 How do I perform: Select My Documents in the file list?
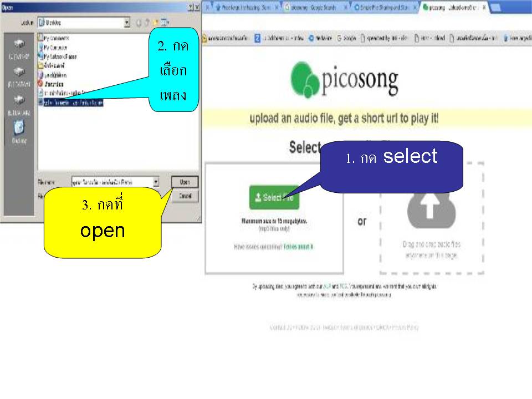[x=54, y=38]
